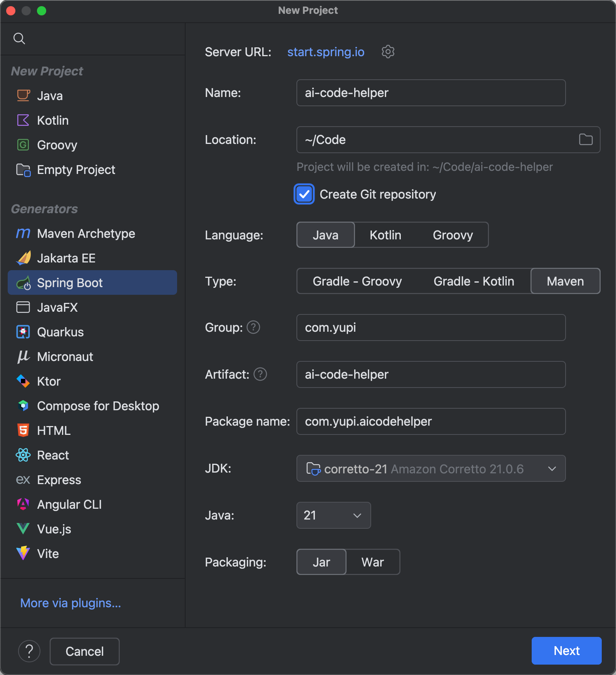Select War packaging

pyautogui.click(x=372, y=562)
